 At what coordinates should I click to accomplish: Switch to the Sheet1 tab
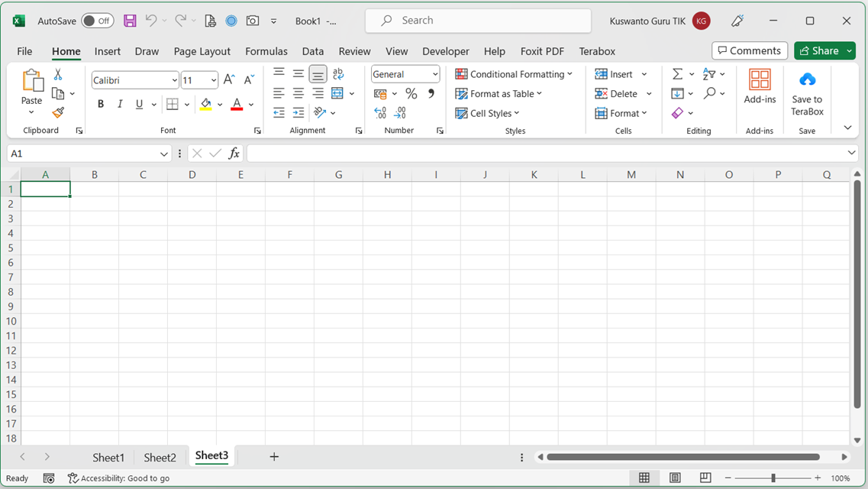click(108, 458)
